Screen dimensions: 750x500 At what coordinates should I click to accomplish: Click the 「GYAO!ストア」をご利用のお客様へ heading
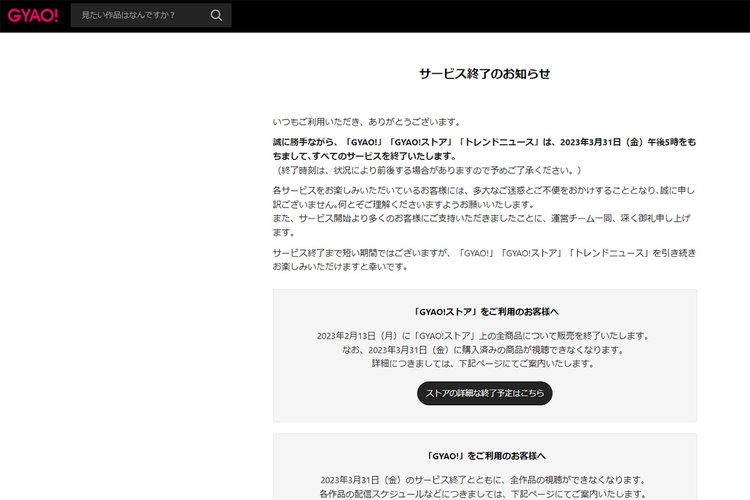click(485, 312)
